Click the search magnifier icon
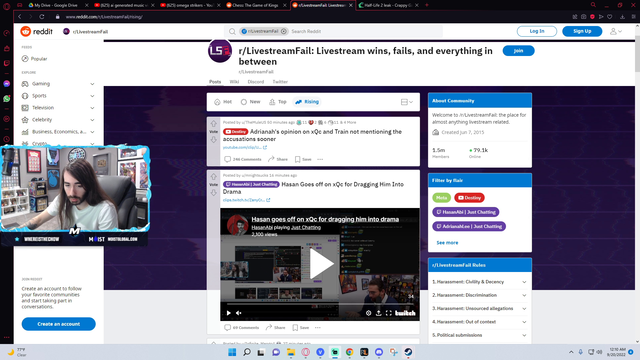The image size is (640, 360). pyautogui.click(x=232, y=31)
